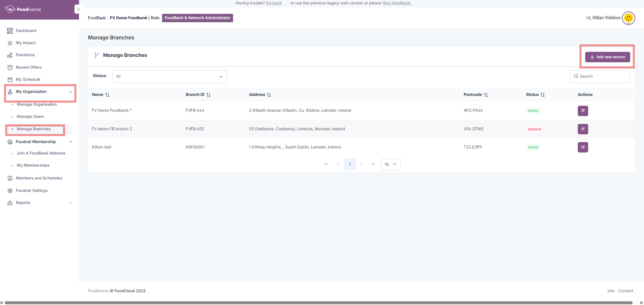Click the Add new branch button
644x305 pixels.
click(607, 57)
